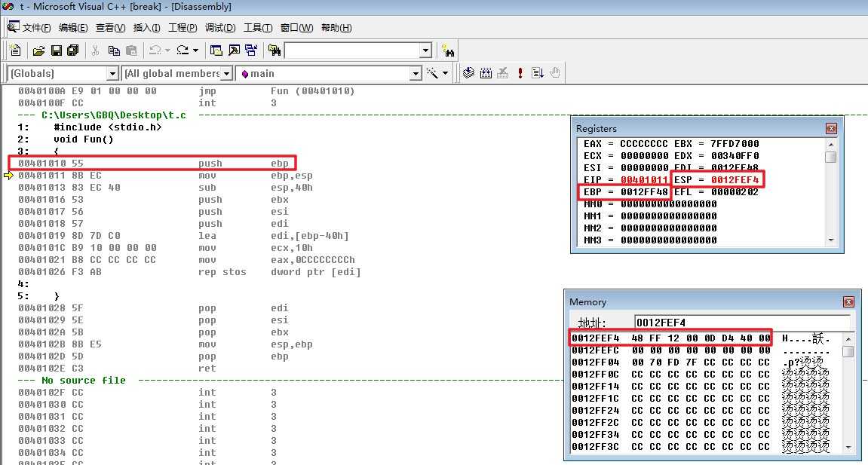Click the Find in Files binoculars icon
868x465 pixels.
274,50
